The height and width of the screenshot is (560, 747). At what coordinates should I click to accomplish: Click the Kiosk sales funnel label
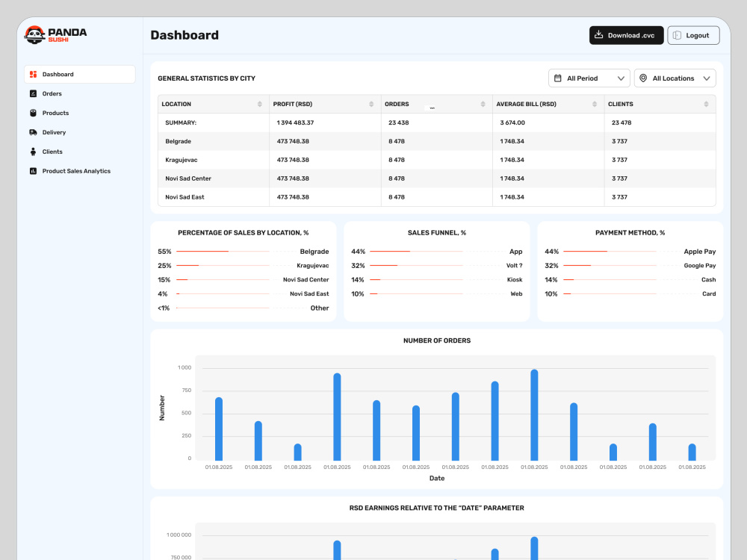(x=515, y=280)
